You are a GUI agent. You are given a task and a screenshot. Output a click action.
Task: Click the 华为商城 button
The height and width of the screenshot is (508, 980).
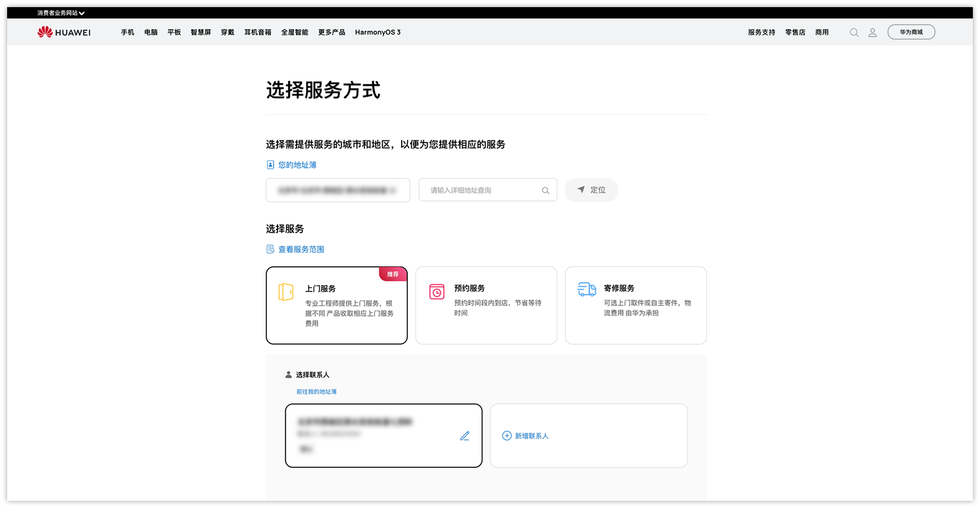click(x=911, y=32)
